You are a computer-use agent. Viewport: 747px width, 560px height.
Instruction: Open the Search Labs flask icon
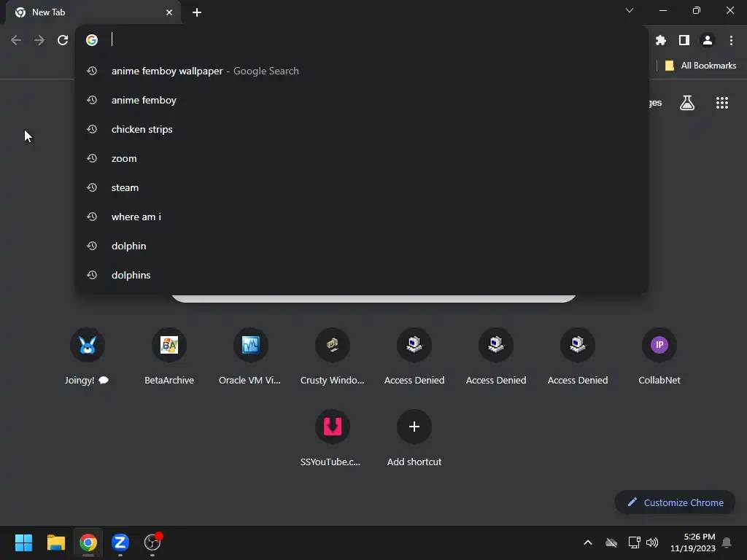[x=687, y=103]
